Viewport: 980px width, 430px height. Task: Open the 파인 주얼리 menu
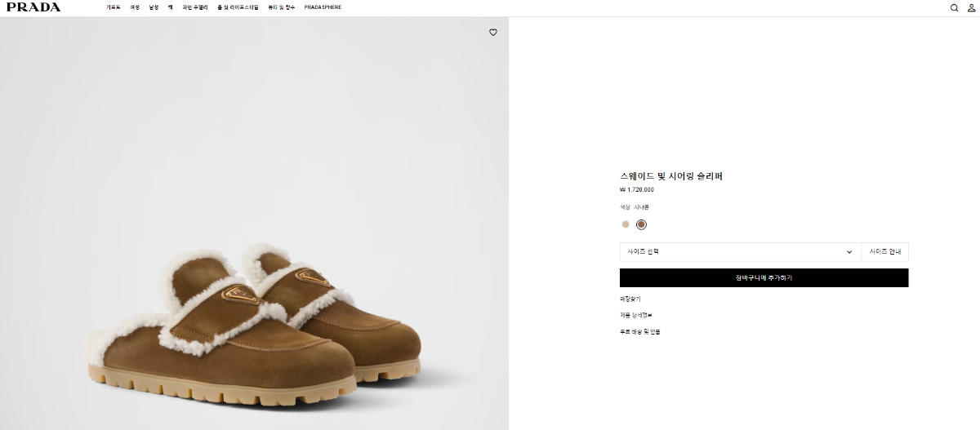click(x=194, y=7)
